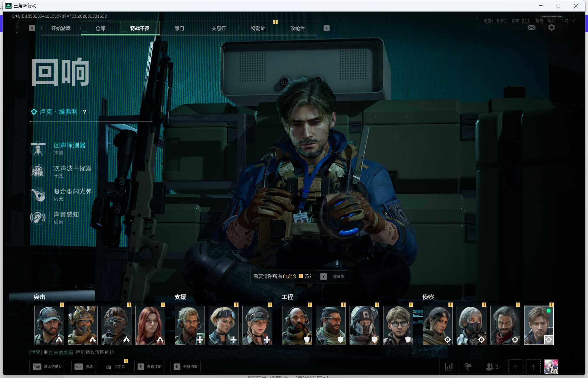This screenshot has height=378, width=588.
Task: Open the anime player avatar in bottom corner
Action: coord(551,367)
